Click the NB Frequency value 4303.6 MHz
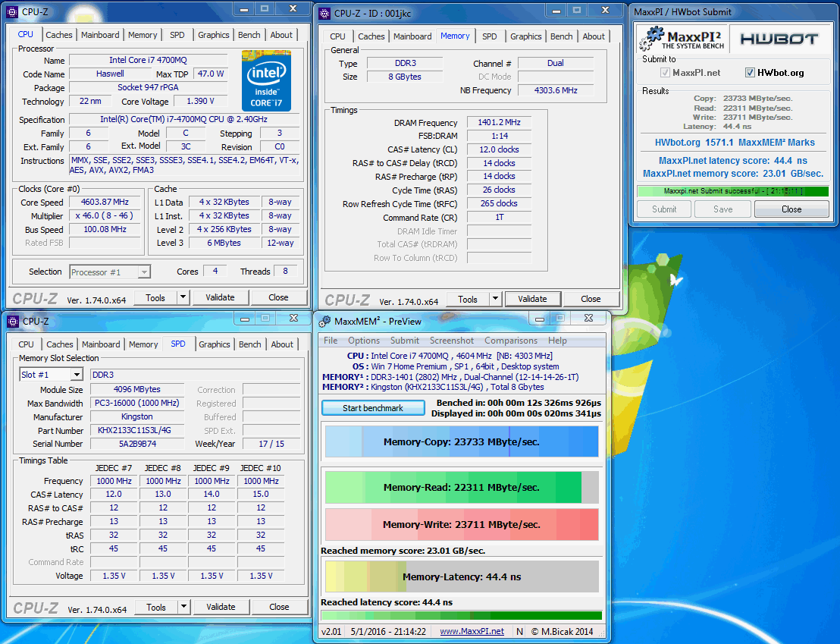This screenshot has height=644, width=840. (x=556, y=90)
